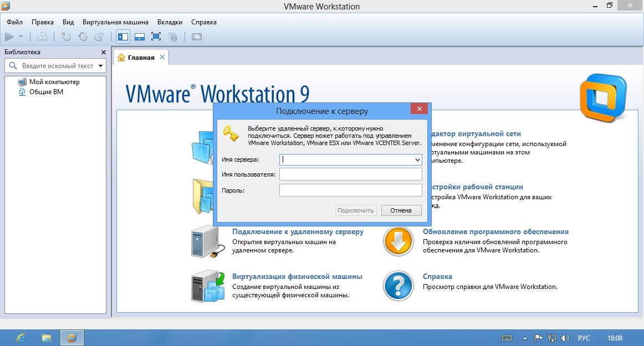Click the physical machine virtualization icon

coord(208,286)
